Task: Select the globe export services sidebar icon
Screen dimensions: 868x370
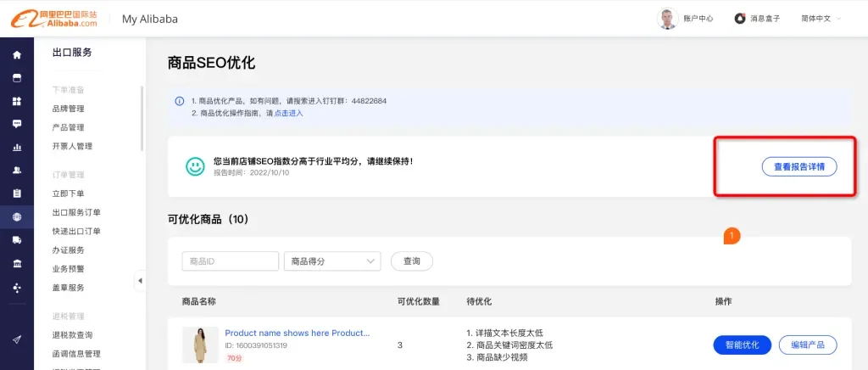Action: pyautogui.click(x=16, y=217)
